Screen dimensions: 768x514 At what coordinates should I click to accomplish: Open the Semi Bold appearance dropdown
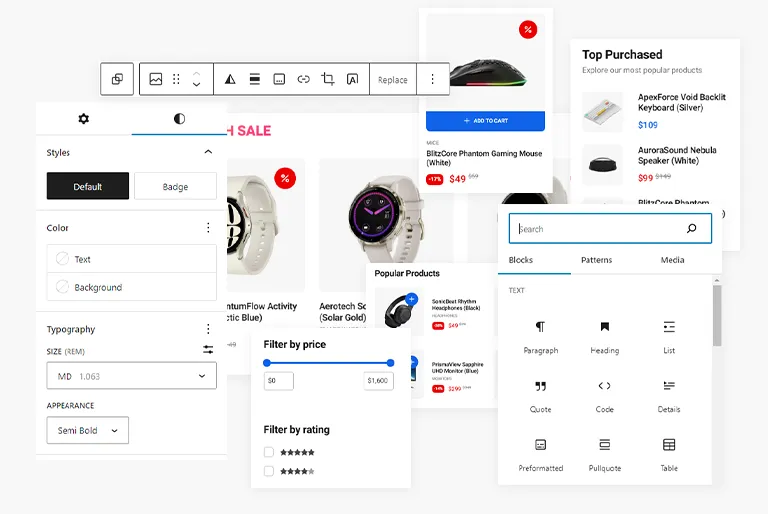88,430
